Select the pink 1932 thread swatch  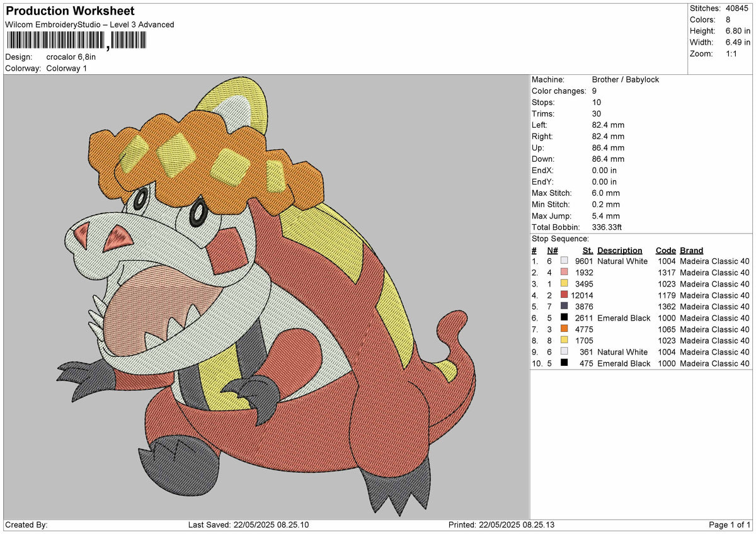[564, 273]
